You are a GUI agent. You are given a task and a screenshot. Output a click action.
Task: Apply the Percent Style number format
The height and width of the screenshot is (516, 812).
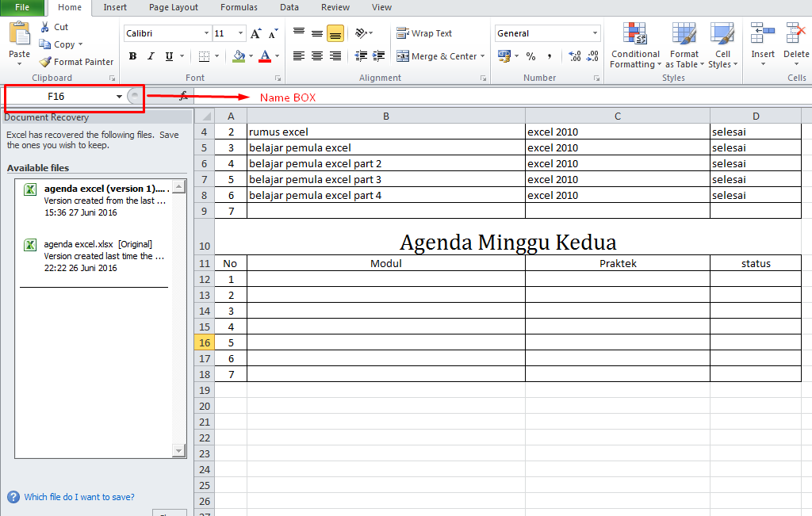(x=529, y=56)
